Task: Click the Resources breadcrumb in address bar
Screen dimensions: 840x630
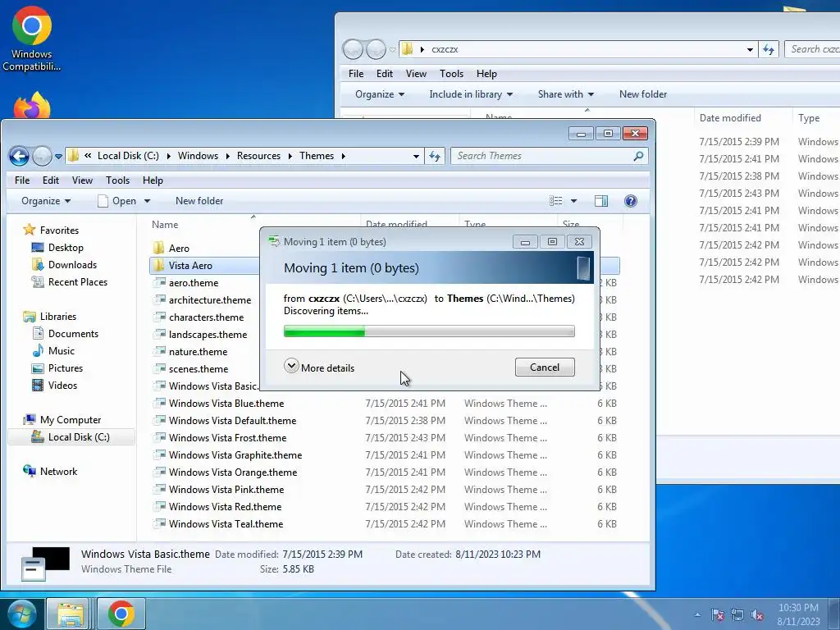Action: [x=258, y=156]
